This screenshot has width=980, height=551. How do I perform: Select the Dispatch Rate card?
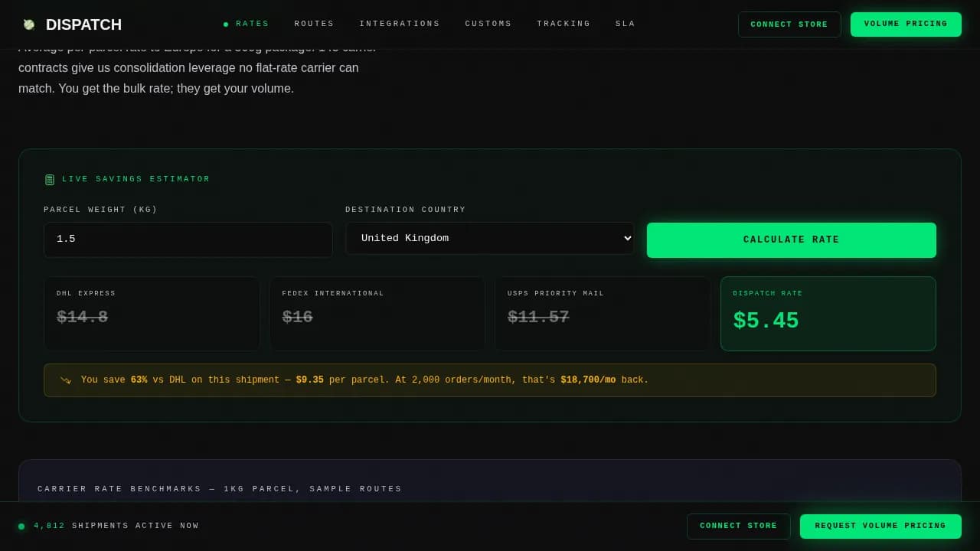pyautogui.click(x=828, y=314)
